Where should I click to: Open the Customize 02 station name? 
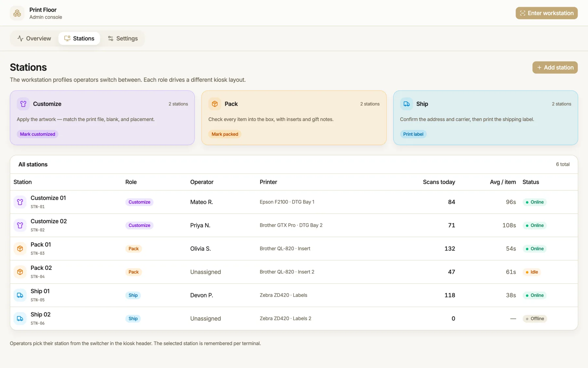click(x=49, y=221)
